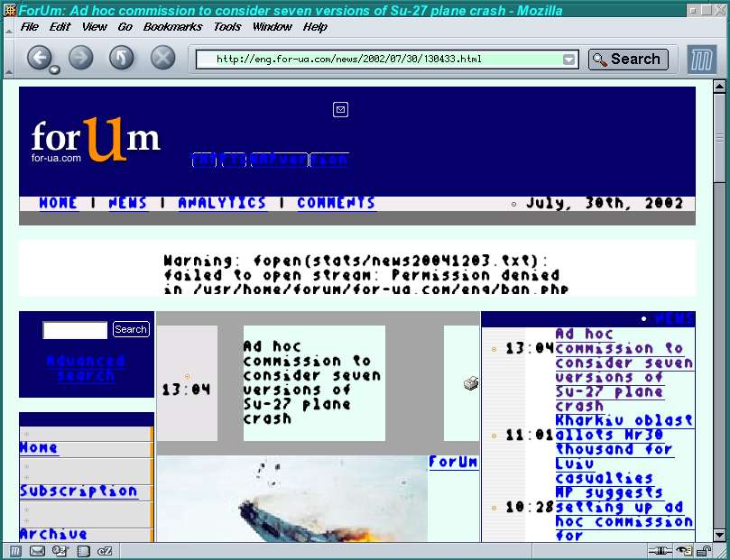Click the security padlock in the status bar
Image resolution: width=730 pixels, height=560 pixels.
pyautogui.click(x=704, y=551)
